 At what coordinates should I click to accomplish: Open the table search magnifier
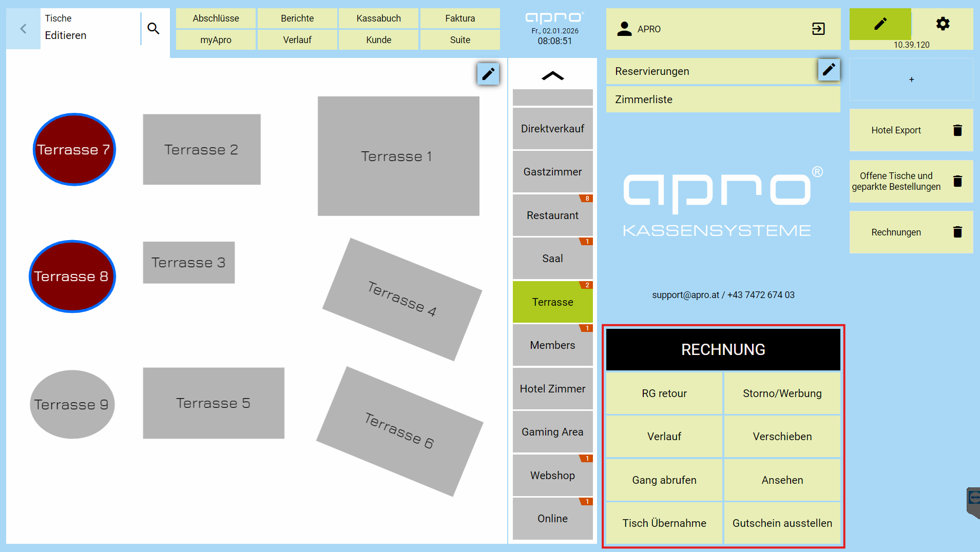tap(153, 29)
